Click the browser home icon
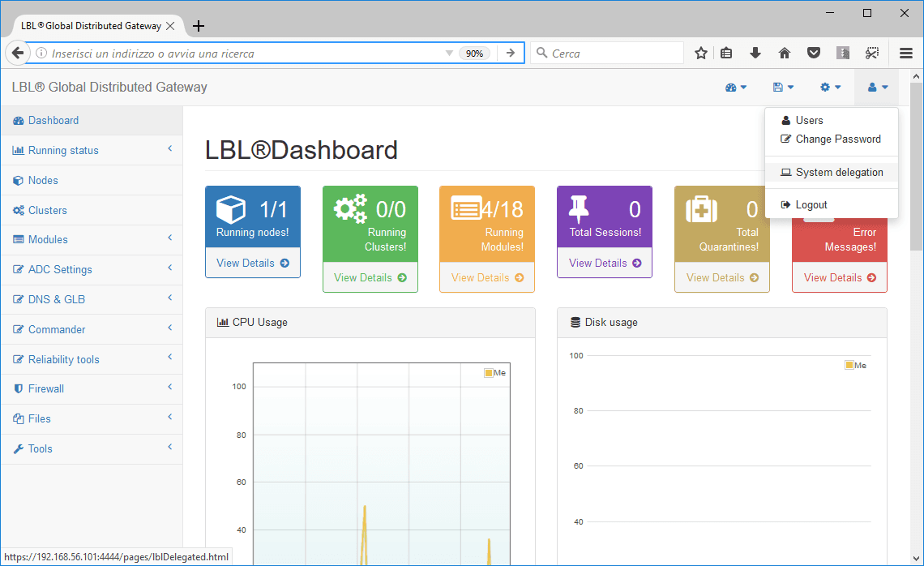Image resolution: width=924 pixels, height=566 pixels. [785, 53]
